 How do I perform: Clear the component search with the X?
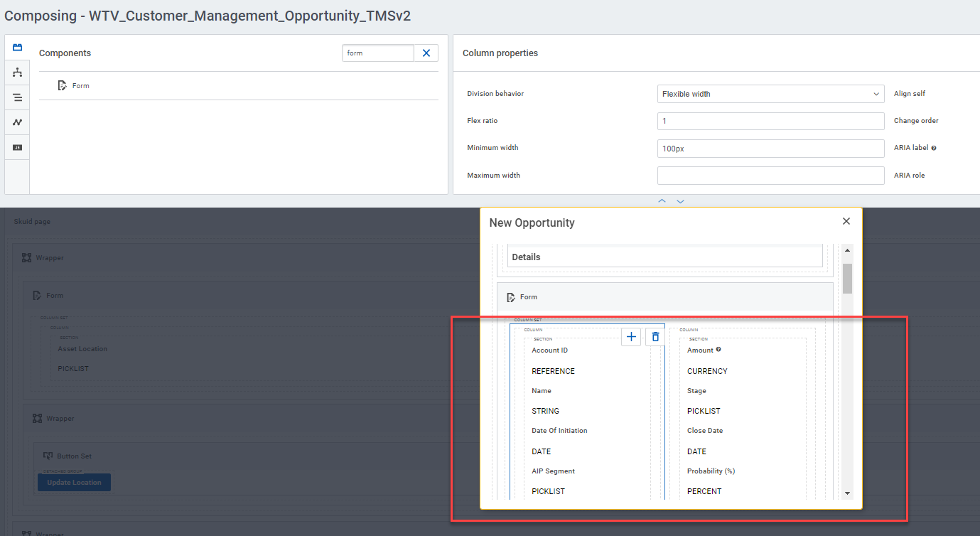click(x=426, y=53)
